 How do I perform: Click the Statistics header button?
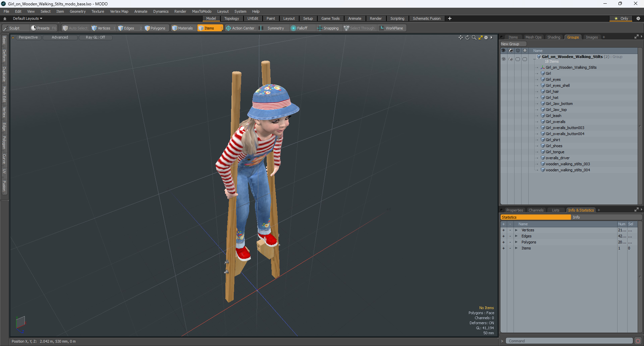[x=536, y=217]
